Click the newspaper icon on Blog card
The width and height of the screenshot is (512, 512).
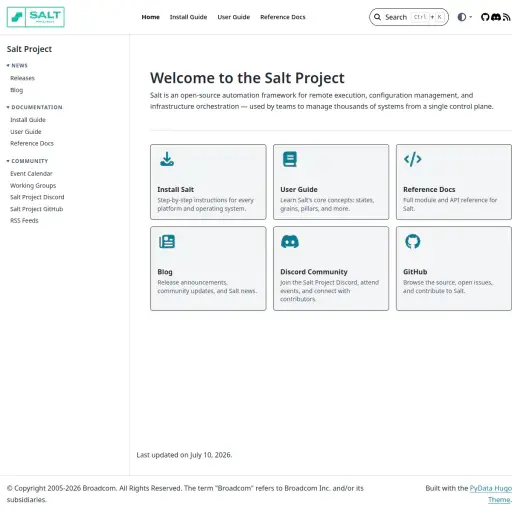[167, 241]
